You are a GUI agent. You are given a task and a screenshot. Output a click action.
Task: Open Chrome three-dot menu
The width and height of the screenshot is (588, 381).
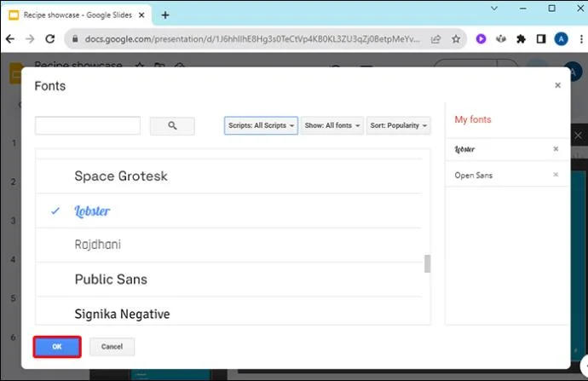pos(581,39)
